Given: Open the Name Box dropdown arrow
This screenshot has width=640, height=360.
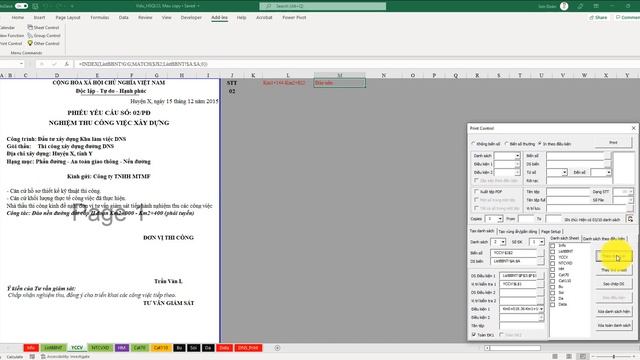Looking at the screenshot, I should click(x=21, y=64).
